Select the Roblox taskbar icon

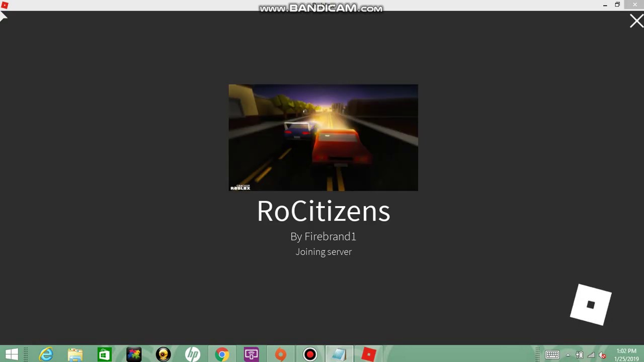[x=369, y=354]
